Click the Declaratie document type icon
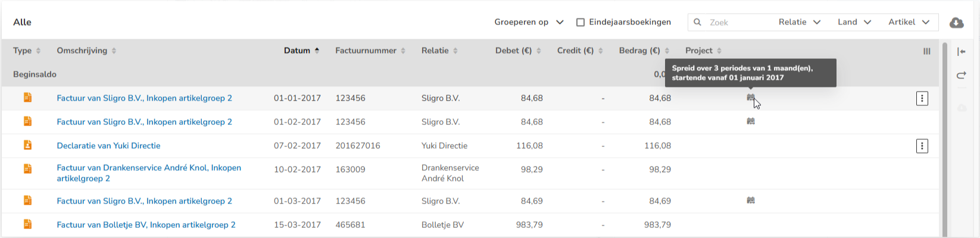 point(27,145)
